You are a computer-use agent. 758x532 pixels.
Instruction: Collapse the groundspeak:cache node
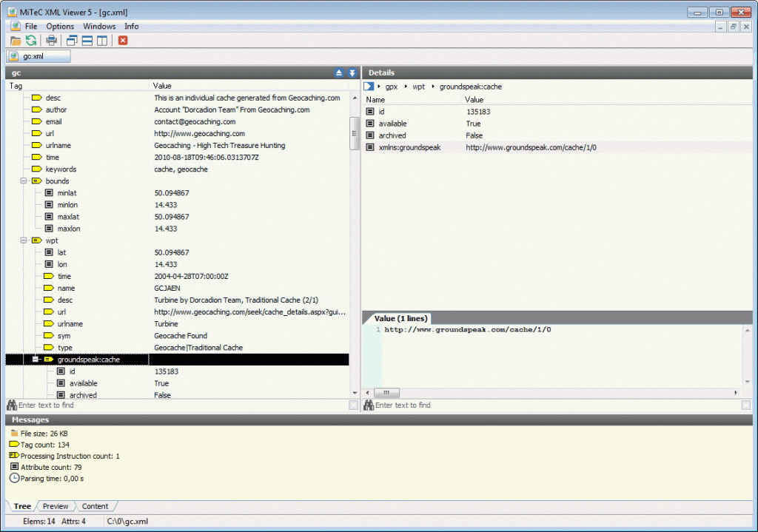(x=35, y=360)
